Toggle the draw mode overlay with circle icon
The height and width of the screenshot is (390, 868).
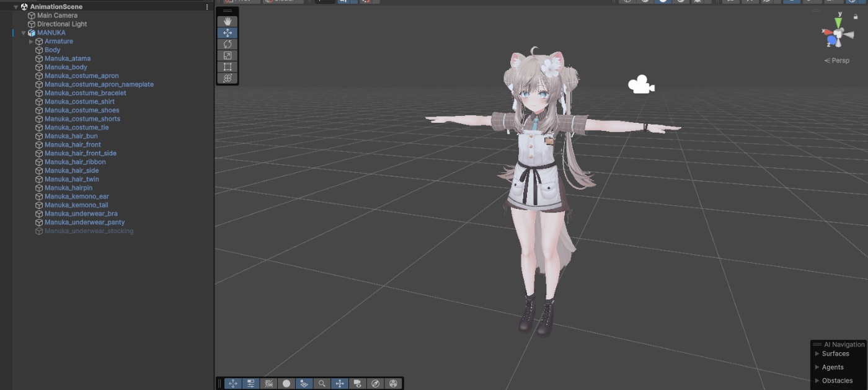click(x=286, y=384)
